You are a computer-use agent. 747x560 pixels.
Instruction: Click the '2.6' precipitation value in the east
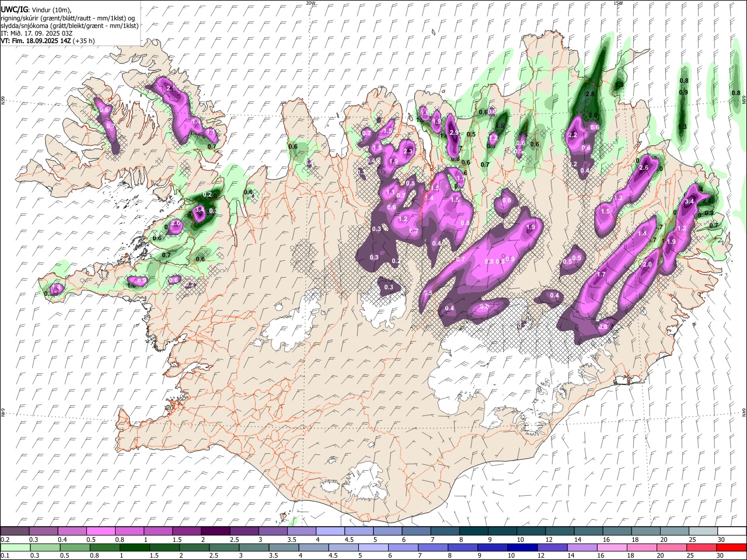coord(644,167)
